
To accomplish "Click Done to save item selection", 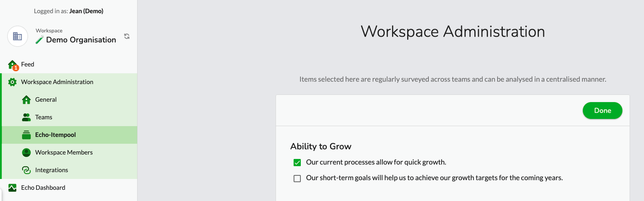I will (602, 111).
